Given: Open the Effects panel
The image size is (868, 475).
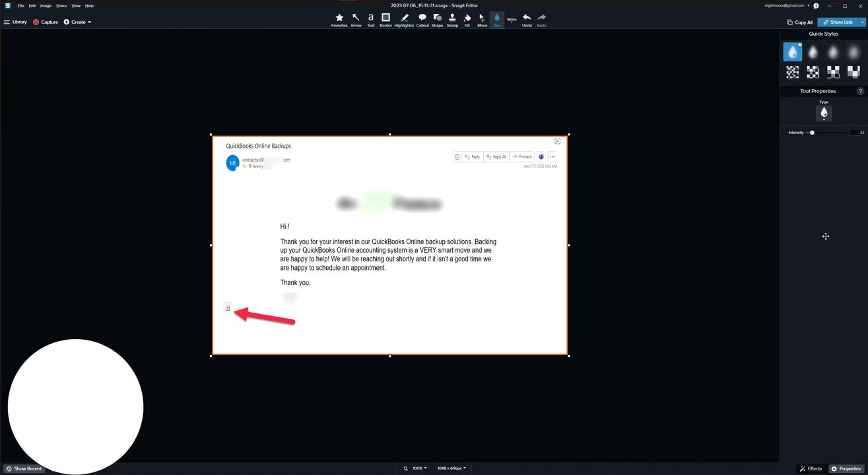Looking at the screenshot, I should 811,469.
